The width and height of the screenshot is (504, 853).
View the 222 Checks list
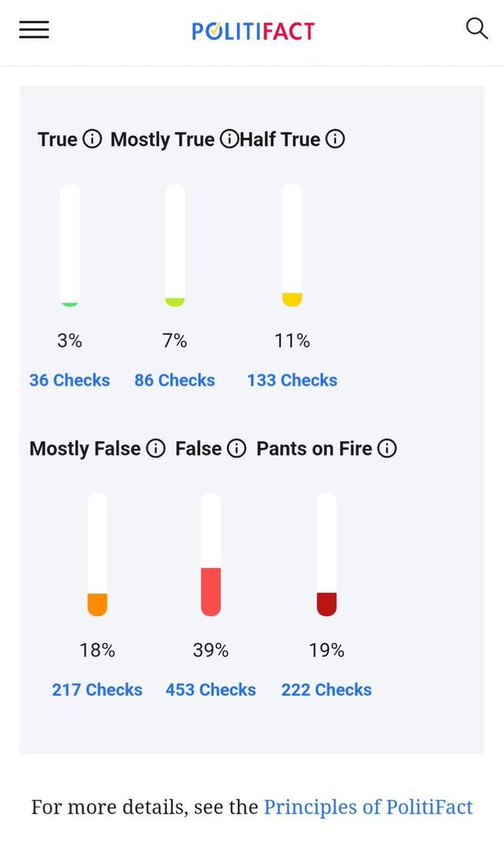point(326,690)
